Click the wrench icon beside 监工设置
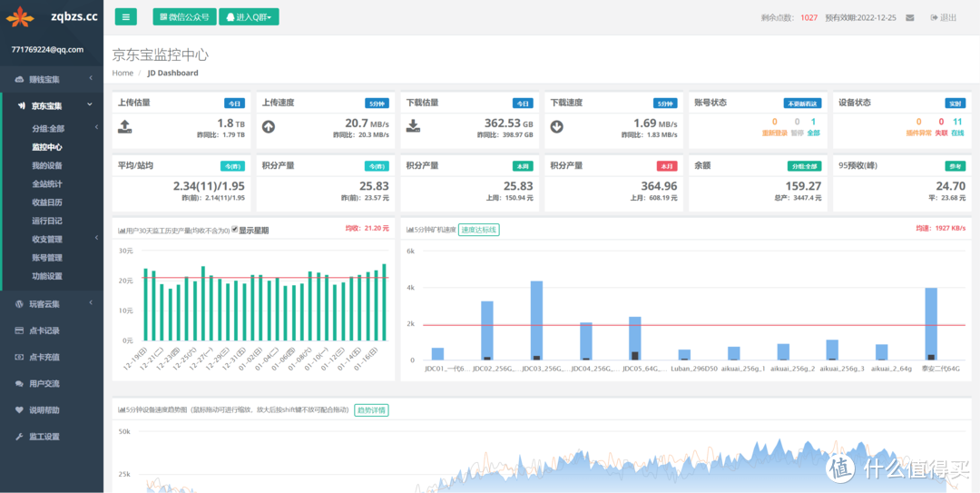 point(20,437)
